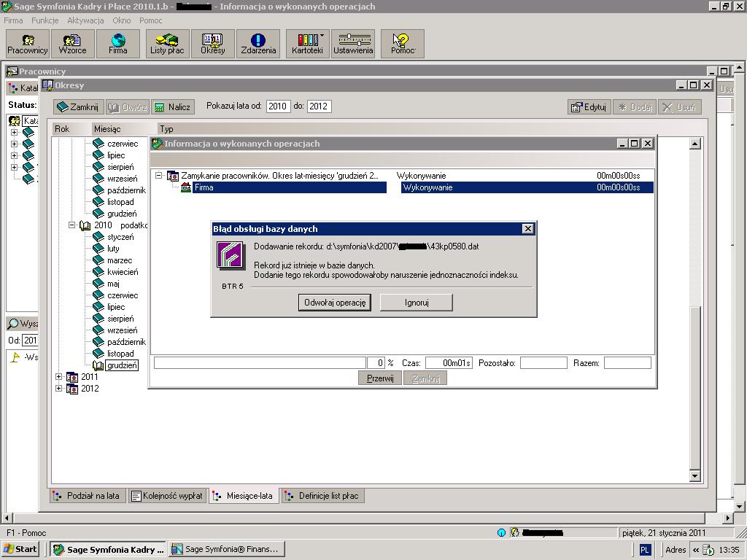The image size is (747, 560).
Task: Click the 'do' 2012 year field
Action: pos(319,106)
